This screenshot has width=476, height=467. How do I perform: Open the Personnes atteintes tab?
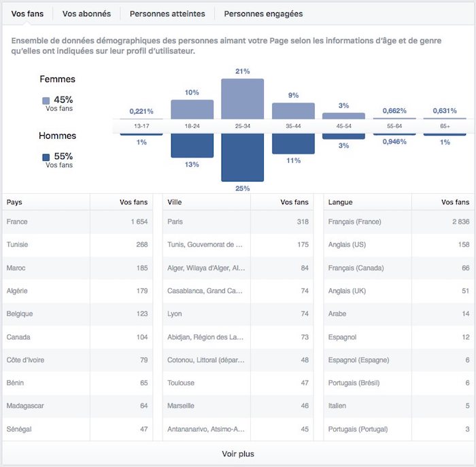[x=167, y=14]
